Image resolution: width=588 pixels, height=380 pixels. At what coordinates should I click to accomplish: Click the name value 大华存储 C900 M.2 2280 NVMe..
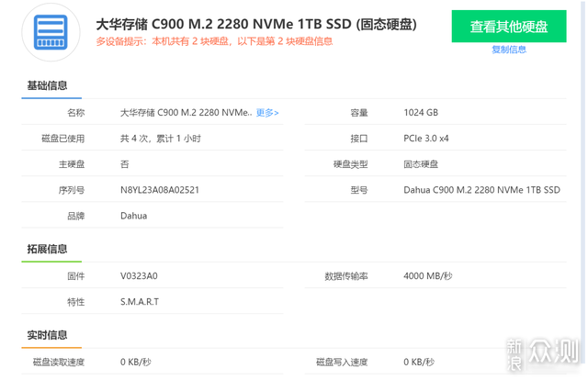[186, 113]
